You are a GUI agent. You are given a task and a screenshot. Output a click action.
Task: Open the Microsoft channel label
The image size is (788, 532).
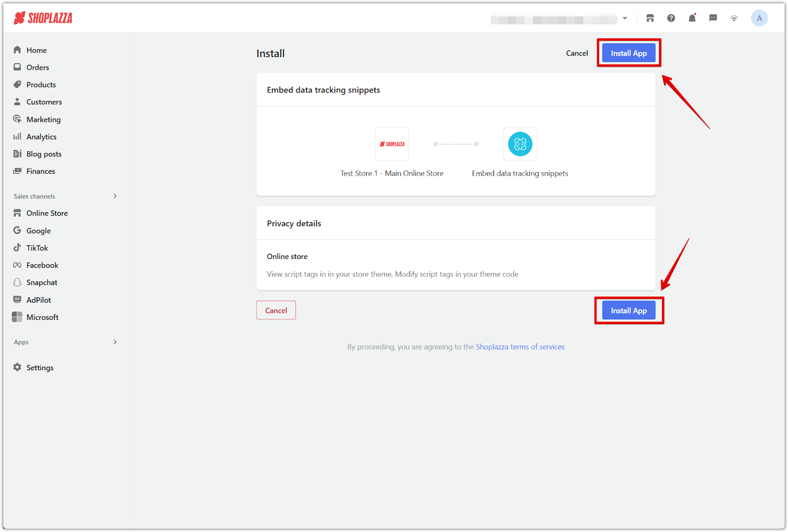[x=42, y=317]
